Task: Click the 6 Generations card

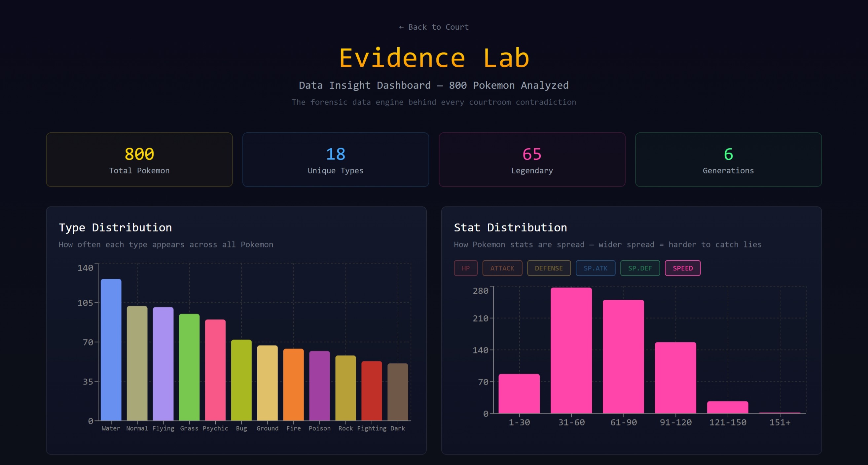Action: coord(728,160)
